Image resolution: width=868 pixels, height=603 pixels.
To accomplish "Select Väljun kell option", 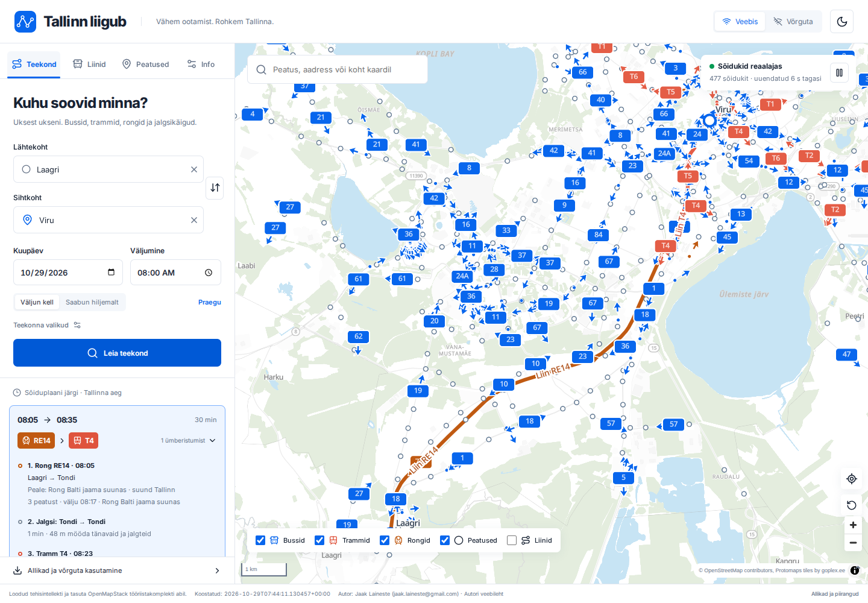I will [37, 303].
